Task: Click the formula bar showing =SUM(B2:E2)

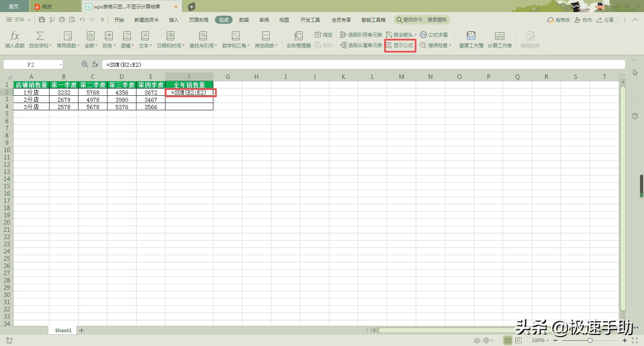Action: [363, 64]
